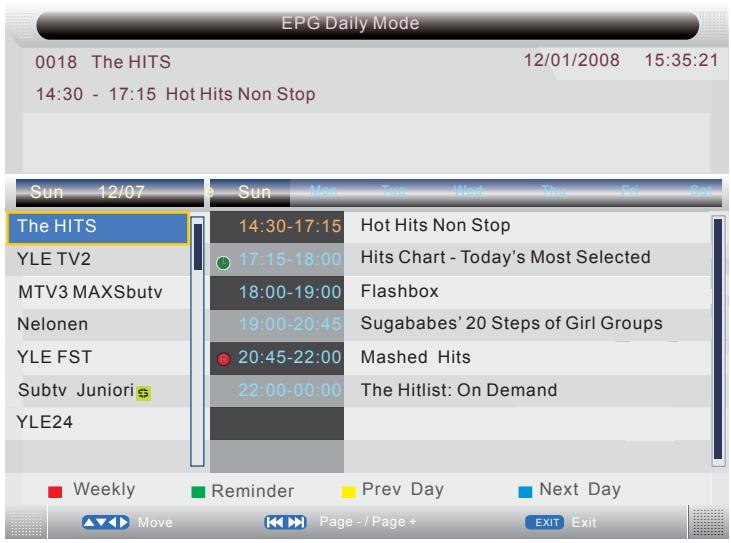Viewport: 731px width, 543px height.
Task: Click the green reminder clock icon at 17:15-18:00
Action: click(223, 263)
